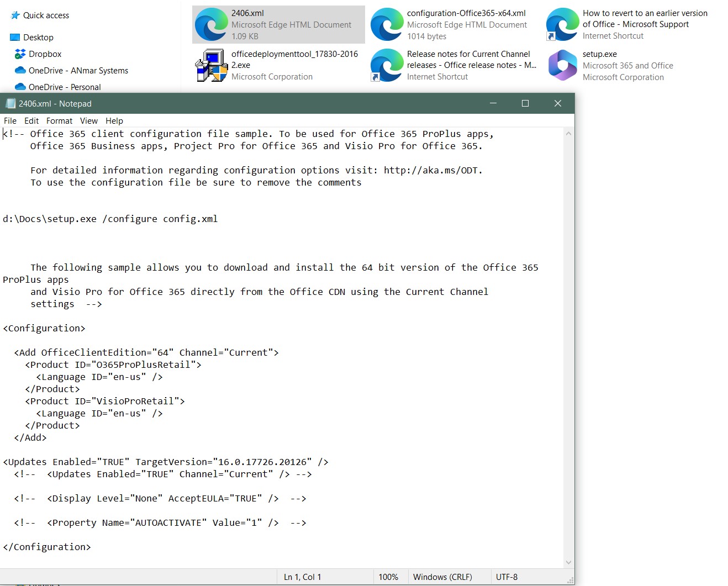Click the scroll up arrow in Notepad
Screen dimensions: 728x586
coord(568,134)
